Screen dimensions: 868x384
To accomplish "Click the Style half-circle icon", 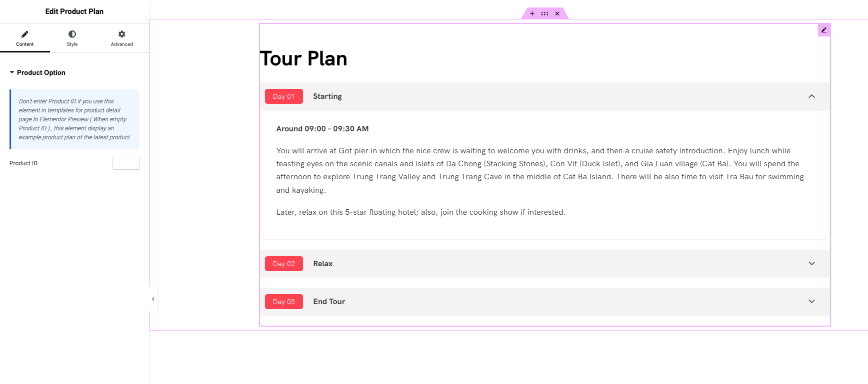I will point(72,34).
